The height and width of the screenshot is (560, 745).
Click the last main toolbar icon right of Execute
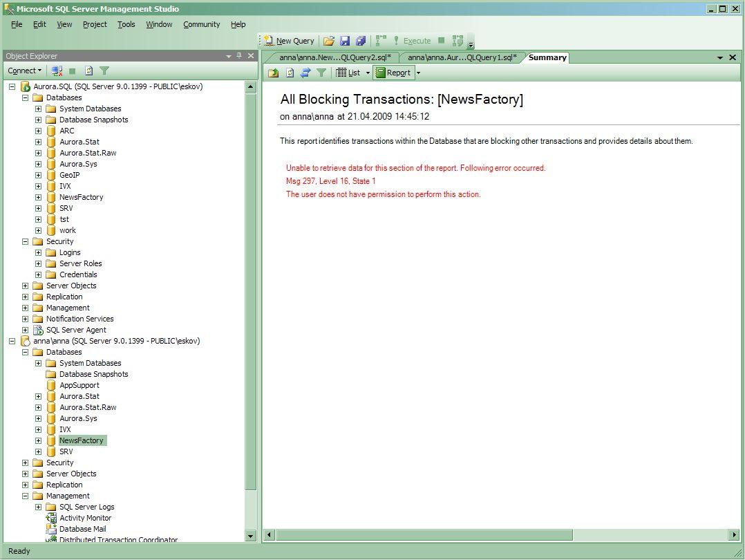458,40
